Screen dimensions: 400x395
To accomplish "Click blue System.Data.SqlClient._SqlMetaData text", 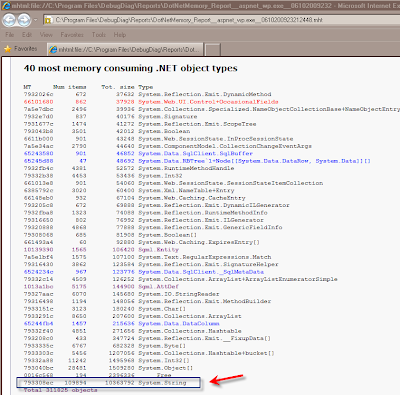I will click(201, 272).
